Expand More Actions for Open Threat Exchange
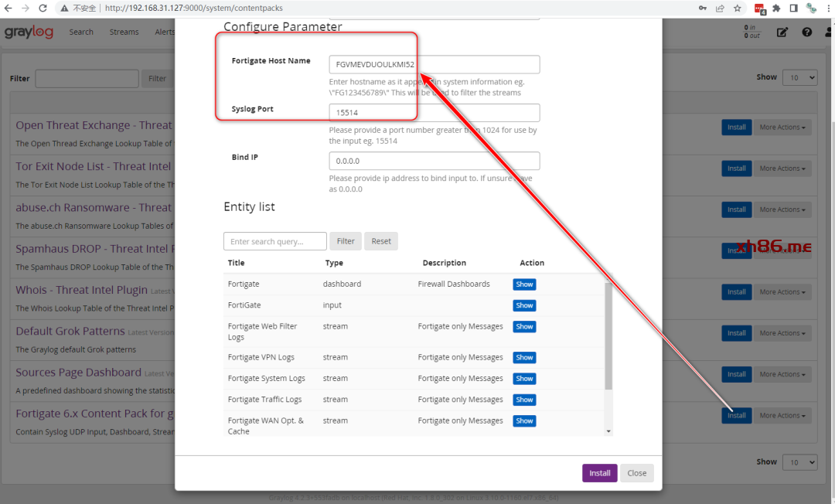Viewport: 835px width, 504px height. 782,128
